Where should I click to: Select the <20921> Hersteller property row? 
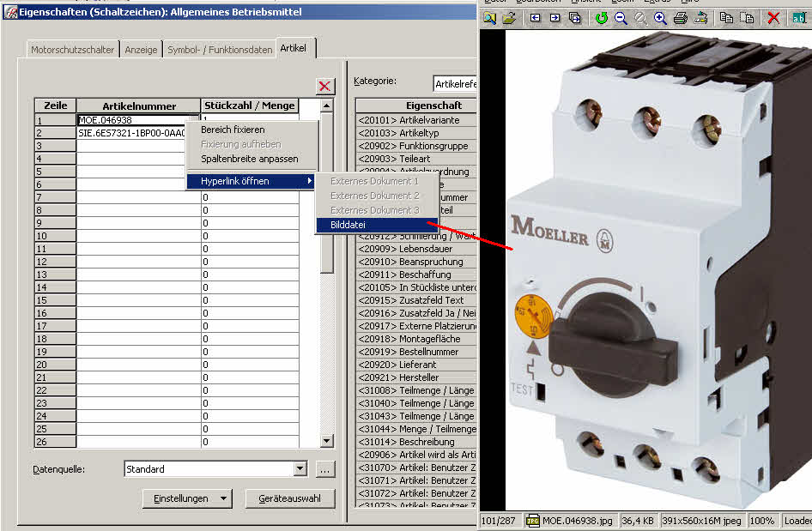(x=416, y=377)
